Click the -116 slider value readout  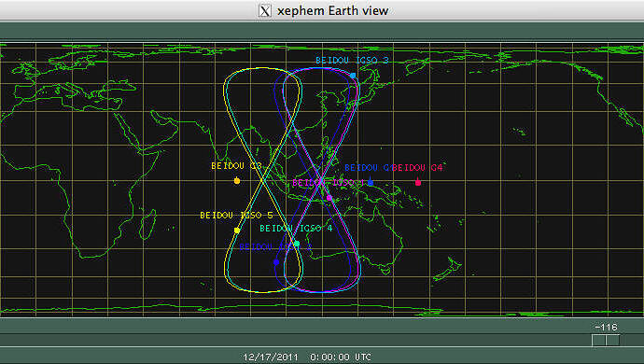pos(606,328)
